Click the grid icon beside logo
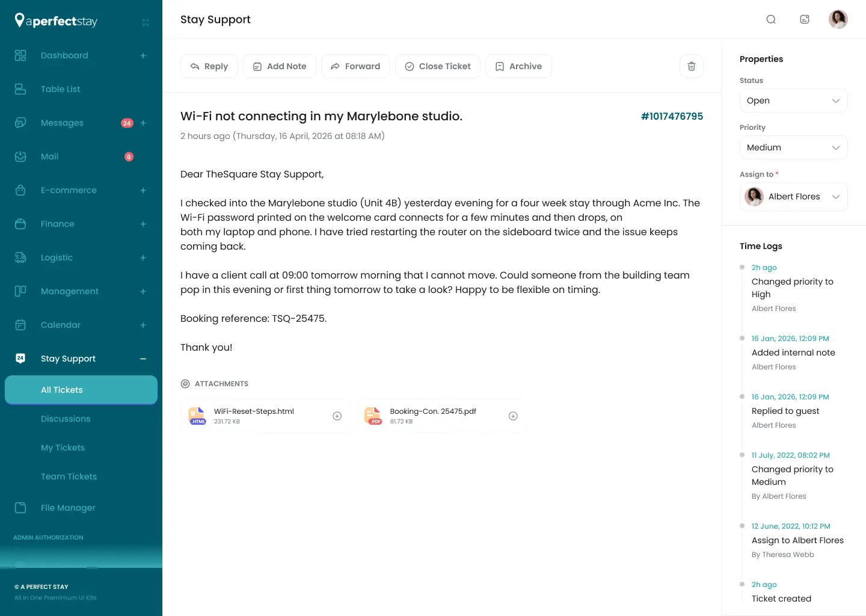Image resolution: width=866 pixels, height=616 pixels. 146,22
